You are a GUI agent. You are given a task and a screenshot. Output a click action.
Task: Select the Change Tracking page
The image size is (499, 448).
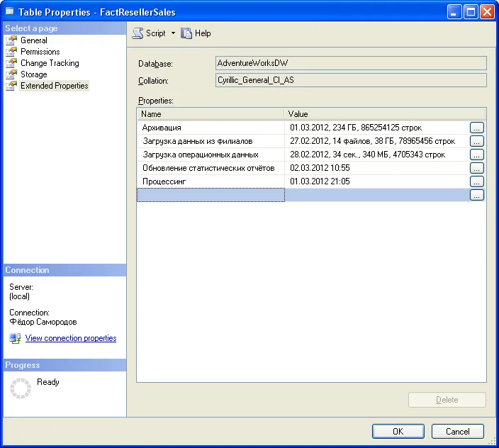pos(50,63)
